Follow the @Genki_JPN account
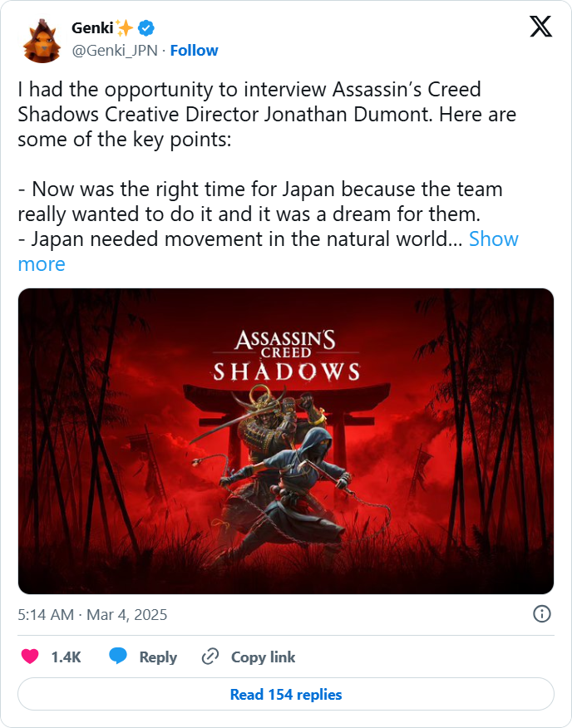 [x=195, y=50]
